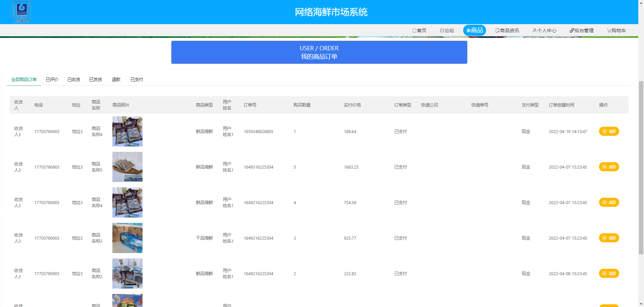
Task: Switch to 已支付 tab
Action: coord(137,79)
